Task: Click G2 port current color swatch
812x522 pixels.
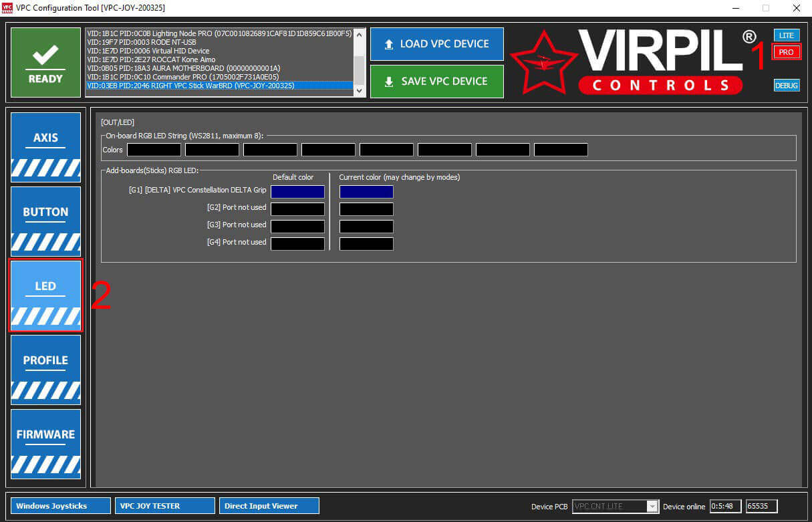Action: 366,209
